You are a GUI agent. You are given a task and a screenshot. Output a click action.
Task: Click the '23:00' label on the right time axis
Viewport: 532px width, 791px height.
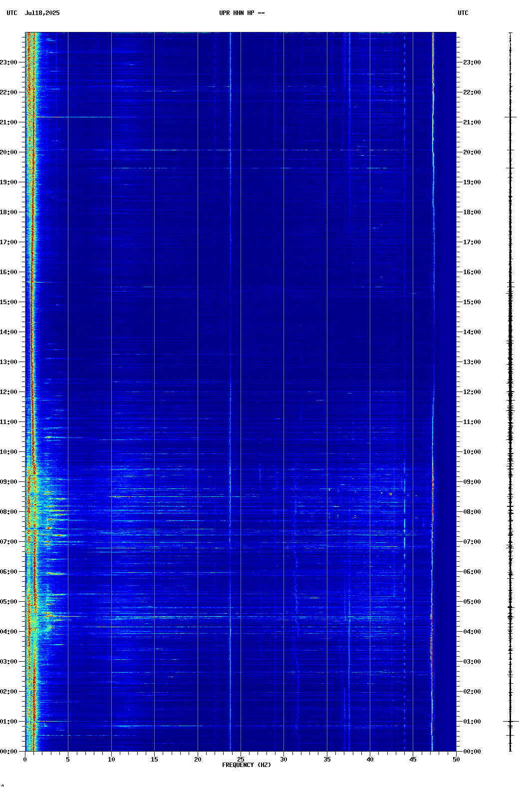click(472, 62)
